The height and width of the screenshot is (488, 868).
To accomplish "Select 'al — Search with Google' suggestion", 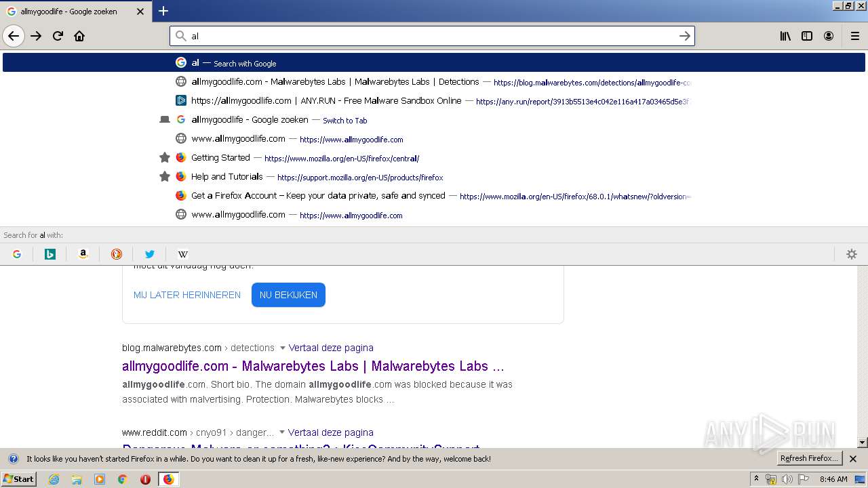I will click(434, 62).
